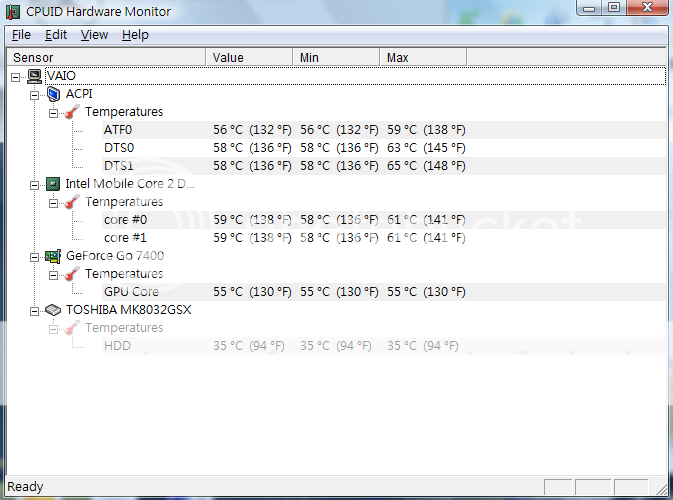Click the GeForce graphics card icon
The image size is (673, 500).
tap(53, 256)
